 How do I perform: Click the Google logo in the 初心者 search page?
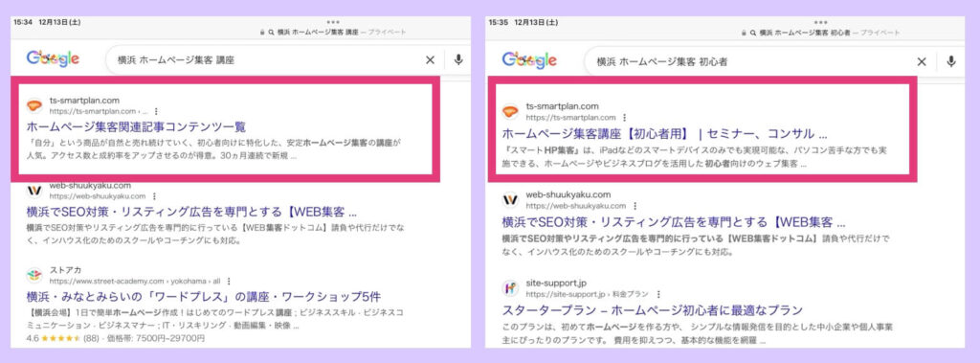(528, 60)
